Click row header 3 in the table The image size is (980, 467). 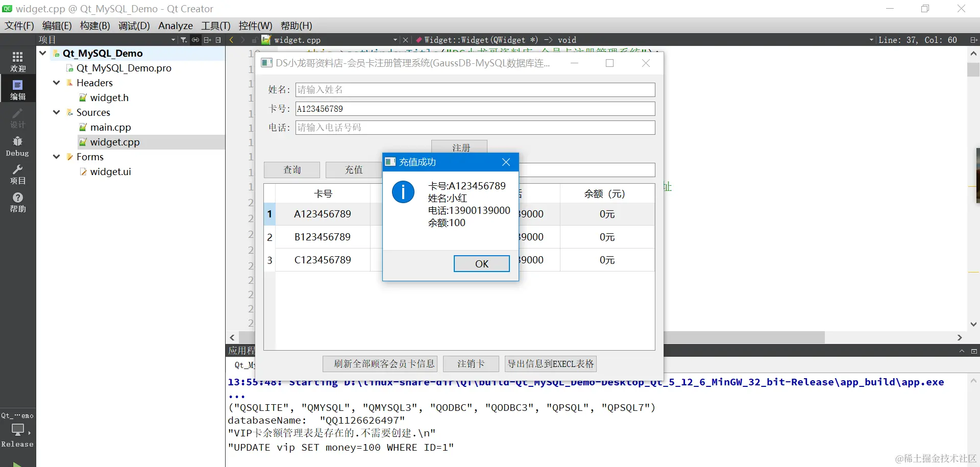coord(269,260)
